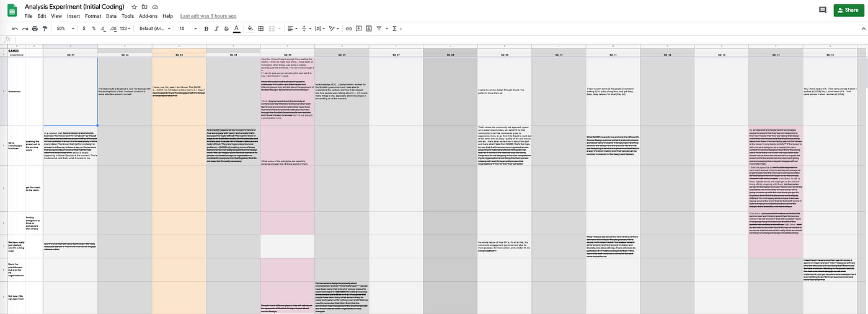Open the text wrapping dropdown
The width and height of the screenshot is (868, 314).
(320, 28)
